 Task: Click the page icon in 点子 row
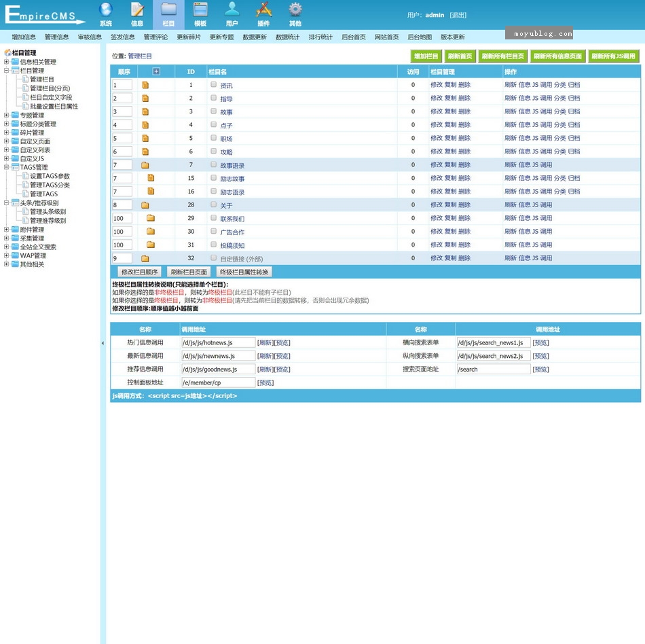(x=145, y=125)
